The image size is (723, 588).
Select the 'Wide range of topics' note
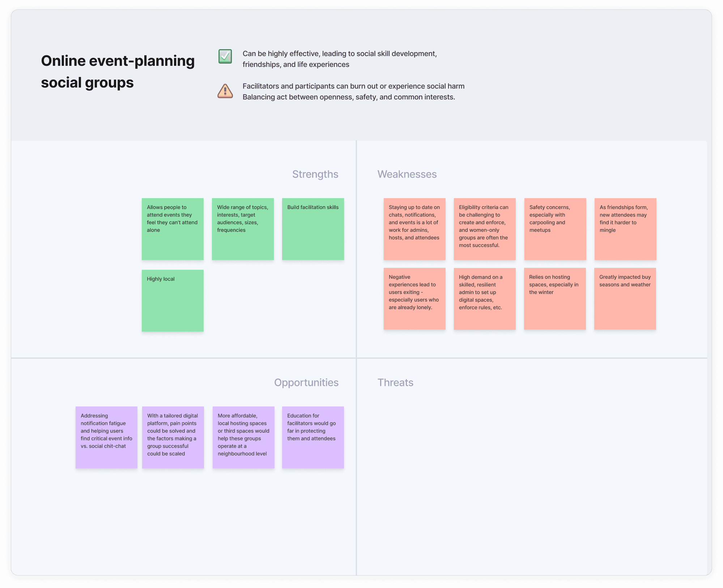point(243,229)
